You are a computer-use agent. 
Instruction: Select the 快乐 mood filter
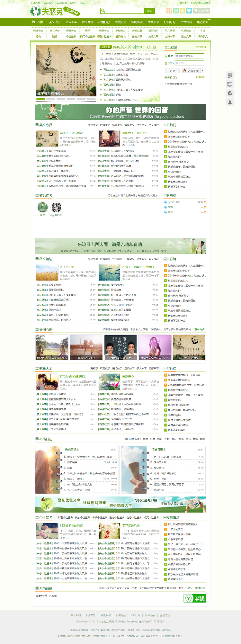(x=188, y=439)
